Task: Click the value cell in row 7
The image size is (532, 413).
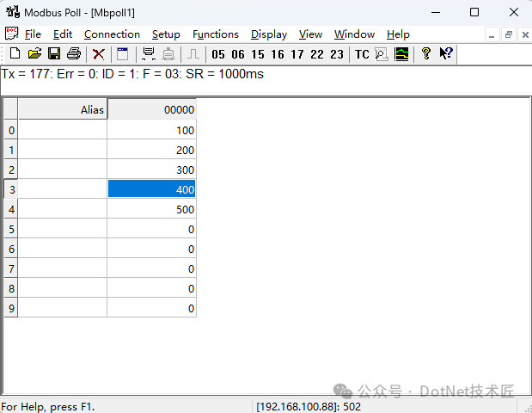Action: [151, 268]
